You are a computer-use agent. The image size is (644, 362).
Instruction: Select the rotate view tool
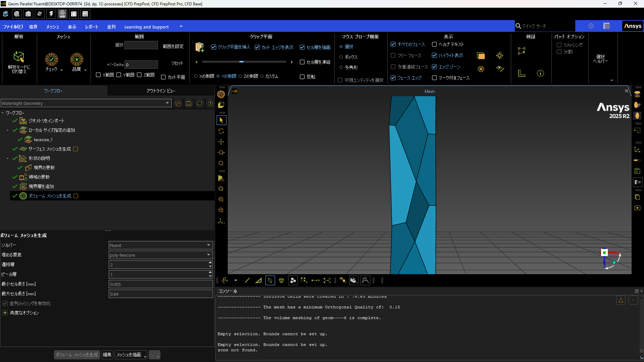coord(221,131)
